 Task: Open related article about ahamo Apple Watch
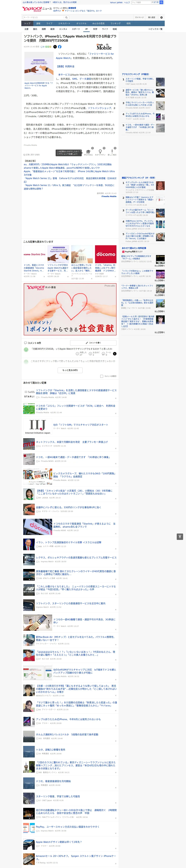click(62, 168)
